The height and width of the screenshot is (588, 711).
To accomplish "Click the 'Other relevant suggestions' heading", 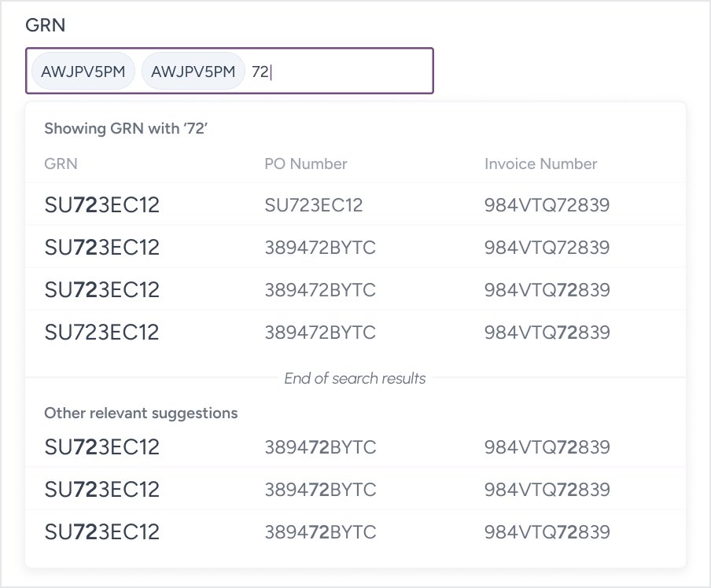I will coord(141,413).
